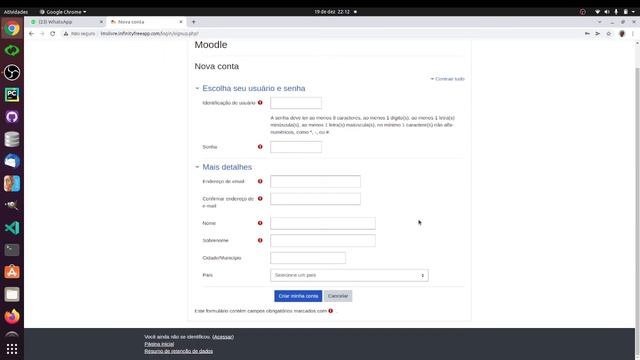Launch OBS Studio from the dock

pos(12,73)
